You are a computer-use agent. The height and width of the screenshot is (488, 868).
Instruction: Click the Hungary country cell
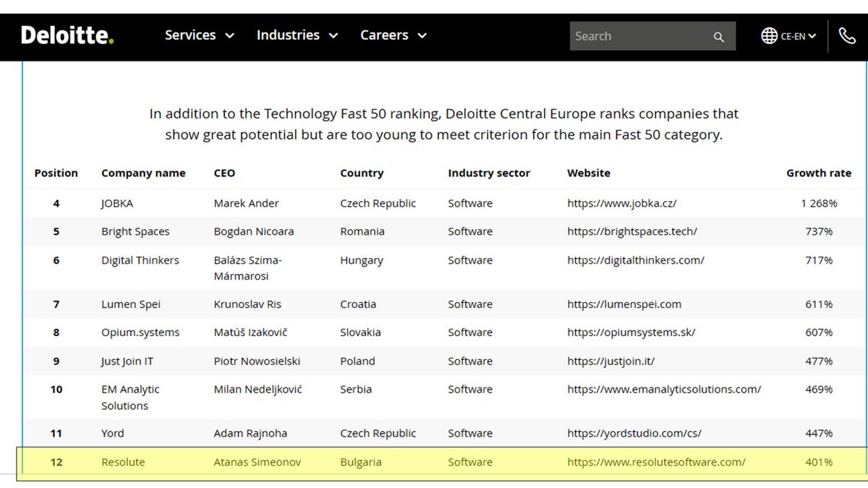[x=362, y=260]
